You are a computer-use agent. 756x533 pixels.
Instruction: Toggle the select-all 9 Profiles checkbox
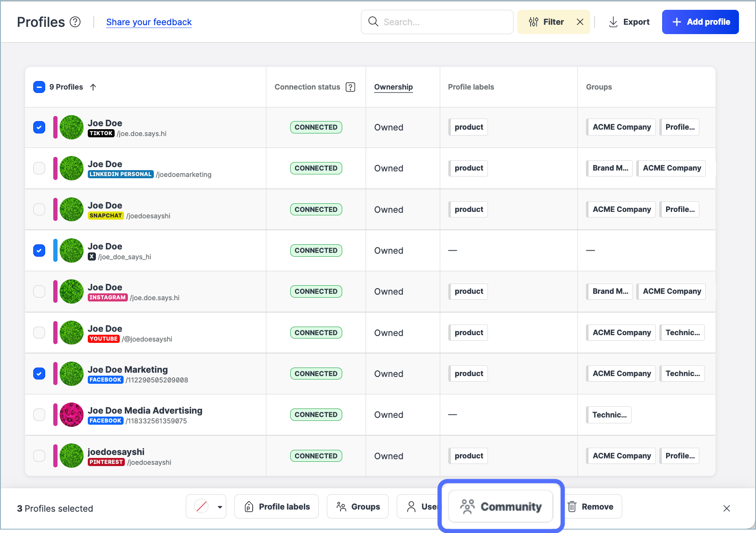pos(39,87)
